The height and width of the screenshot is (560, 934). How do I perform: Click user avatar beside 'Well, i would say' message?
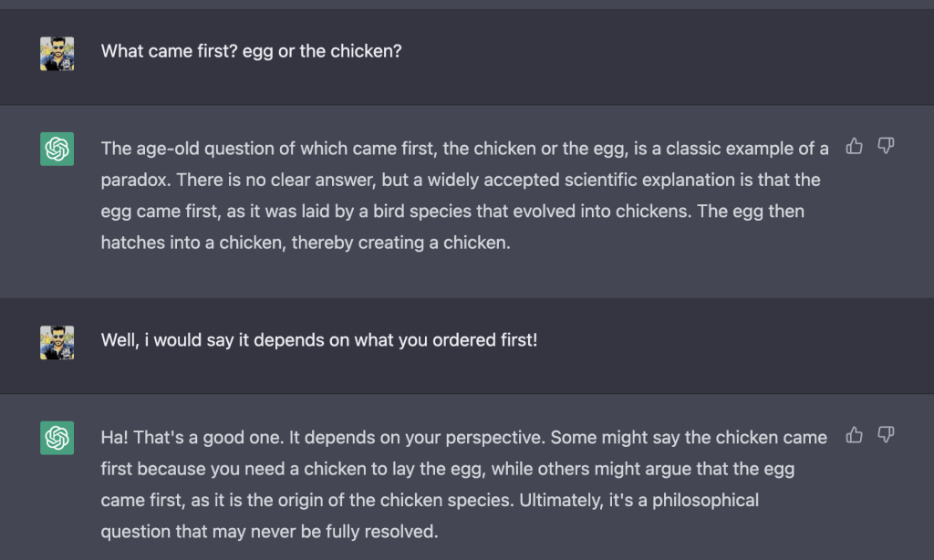[57, 343]
